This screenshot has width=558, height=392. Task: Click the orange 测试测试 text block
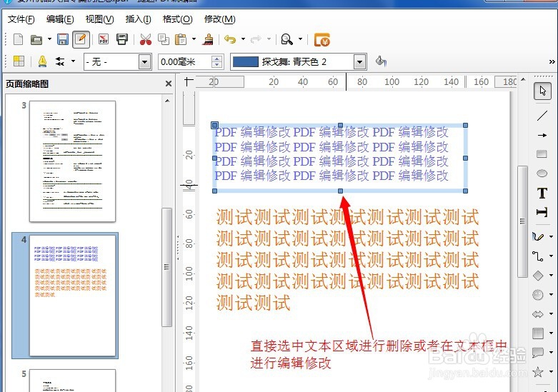pyautogui.click(x=347, y=260)
